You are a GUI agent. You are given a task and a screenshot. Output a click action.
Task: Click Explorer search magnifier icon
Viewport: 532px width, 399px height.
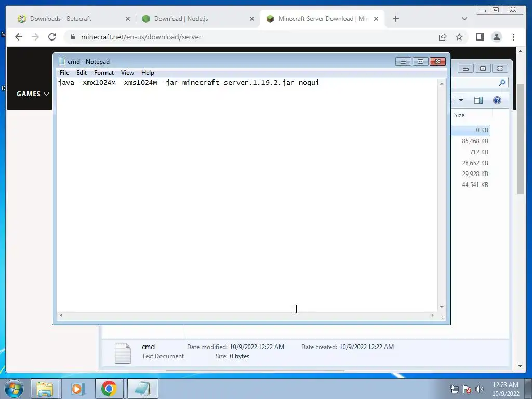[502, 83]
